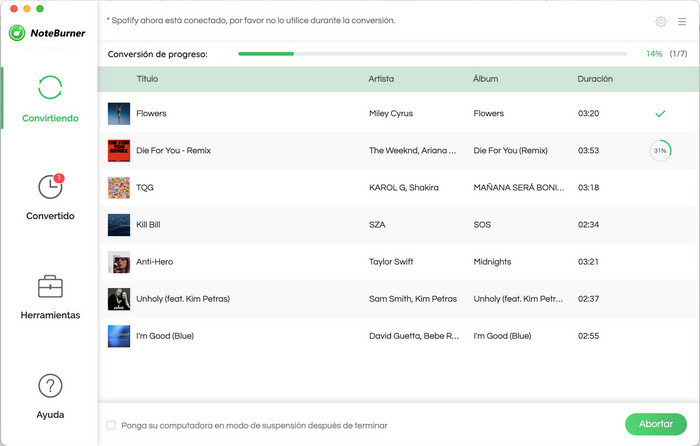Click the I'm Good (Blue) cover thumbnail

tap(119, 336)
